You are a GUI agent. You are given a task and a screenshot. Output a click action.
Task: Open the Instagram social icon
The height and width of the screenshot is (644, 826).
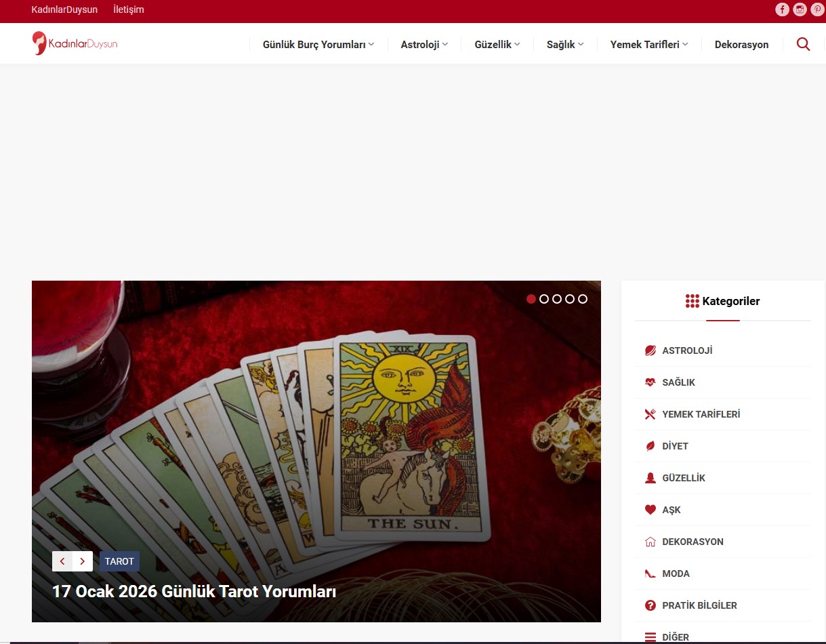click(800, 9)
